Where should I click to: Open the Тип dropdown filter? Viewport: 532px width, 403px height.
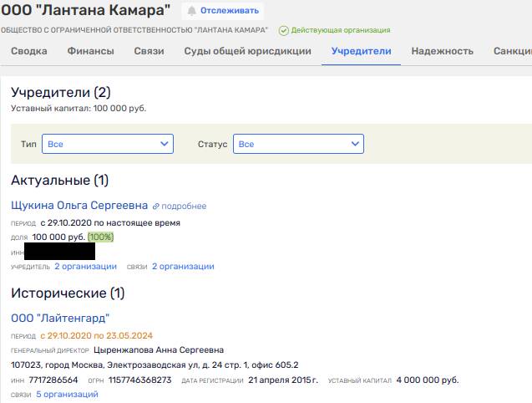(x=108, y=144)
